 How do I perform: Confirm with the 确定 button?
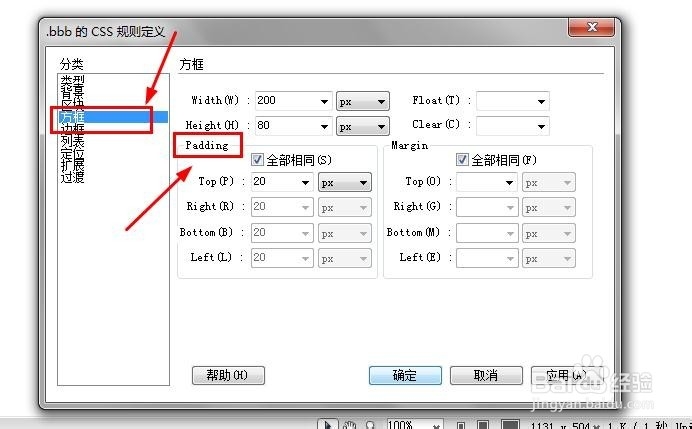pos(405,376)
